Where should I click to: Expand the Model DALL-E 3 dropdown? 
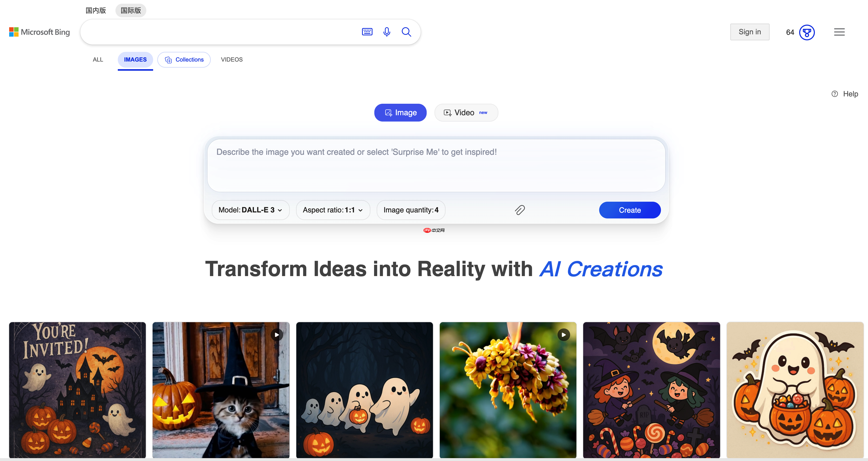pyautogui.click(x=250, y=210)
